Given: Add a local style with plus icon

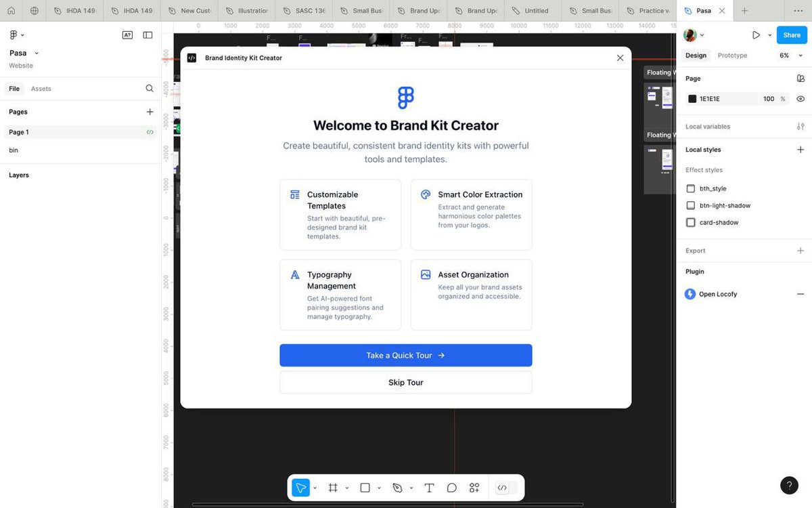Looking at the screenshot, I should (x=800, y=150).
